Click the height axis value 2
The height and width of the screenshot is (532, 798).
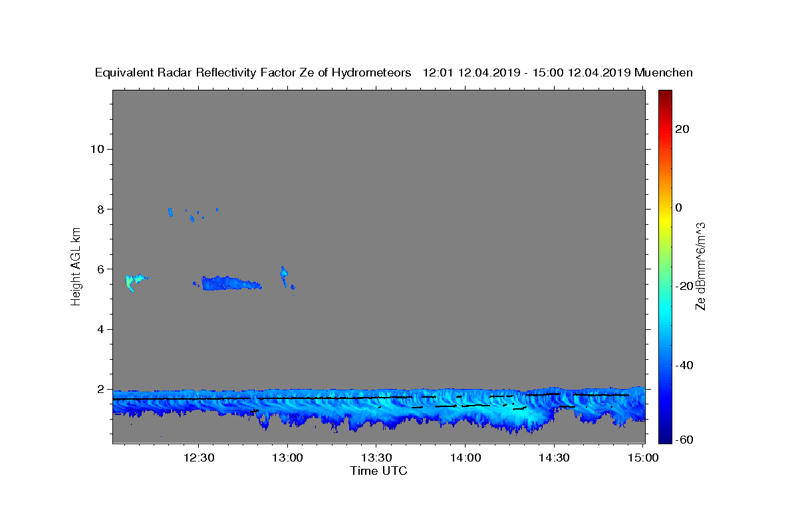[x=101, y=390]
